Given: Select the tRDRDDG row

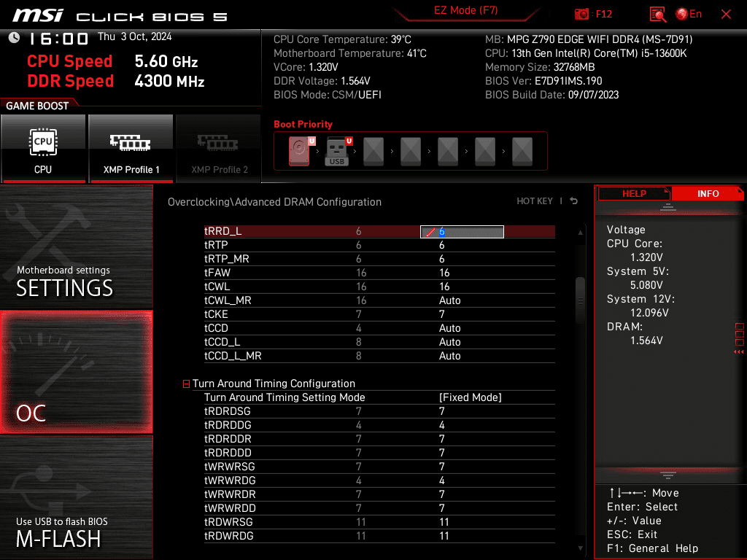Looking at the screenshot, I should tap(379, 425).
